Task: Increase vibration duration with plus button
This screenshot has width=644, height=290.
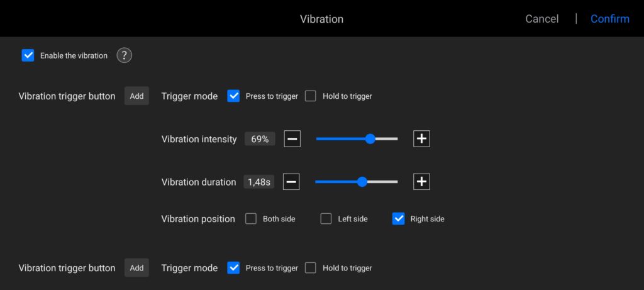Action: click(421, 182)
